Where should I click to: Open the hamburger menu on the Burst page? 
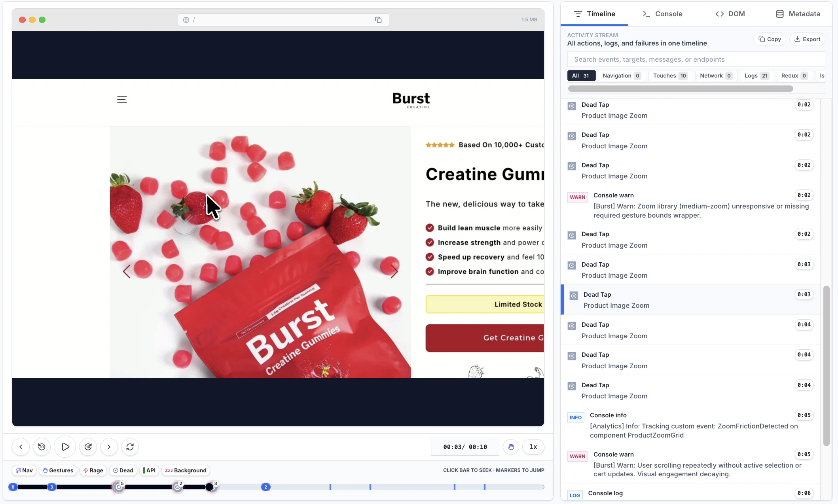122,100
